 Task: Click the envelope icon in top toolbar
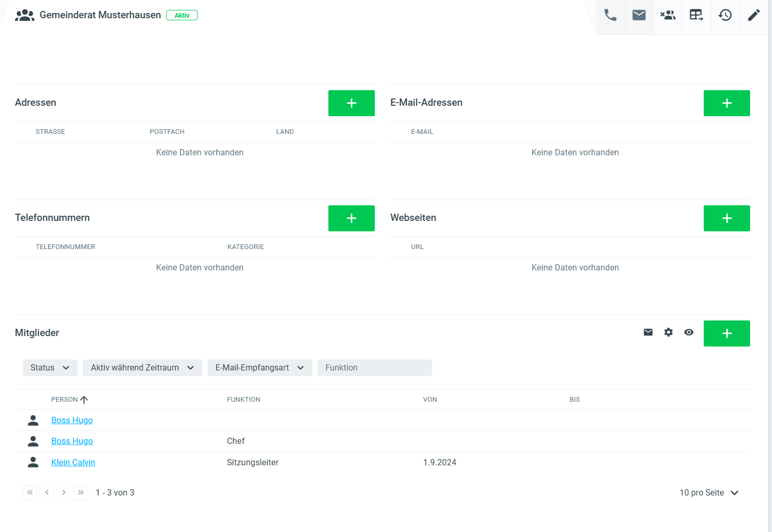click(x=639, y=15)
